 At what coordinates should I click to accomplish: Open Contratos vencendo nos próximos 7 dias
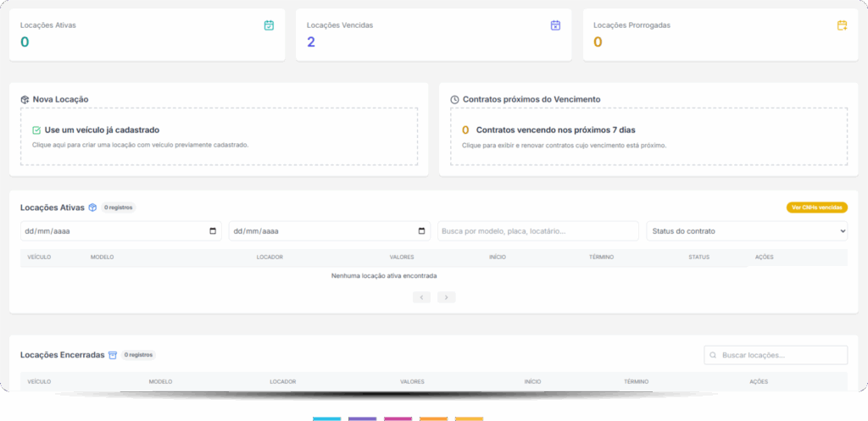coord(555,130)
